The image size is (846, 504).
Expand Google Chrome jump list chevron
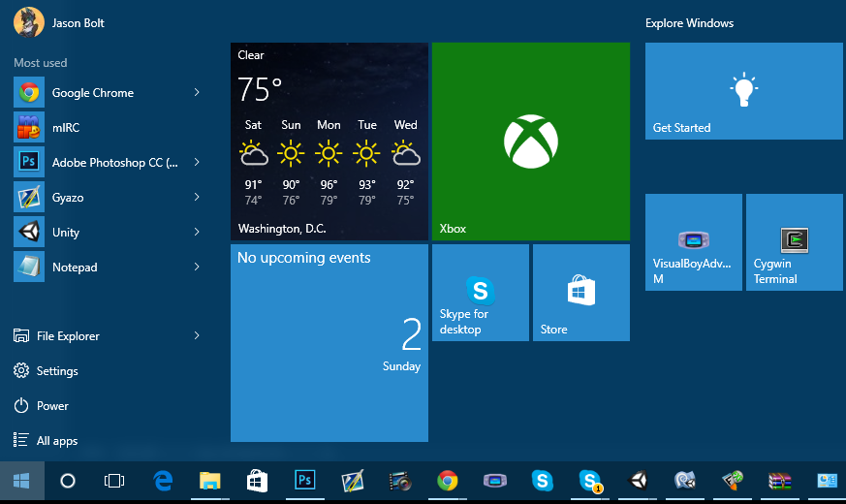[197, 93]
